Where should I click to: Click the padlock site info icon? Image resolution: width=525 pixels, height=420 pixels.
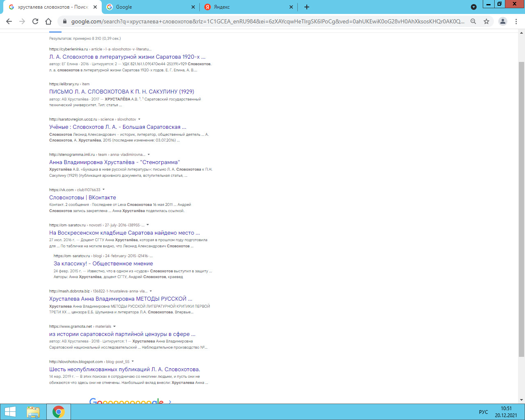click(65, 21)
